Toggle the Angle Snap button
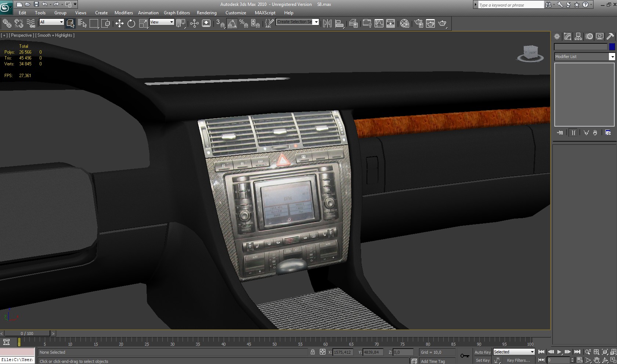The width and height of the screenshot is (617, 364). click(232, 24)
